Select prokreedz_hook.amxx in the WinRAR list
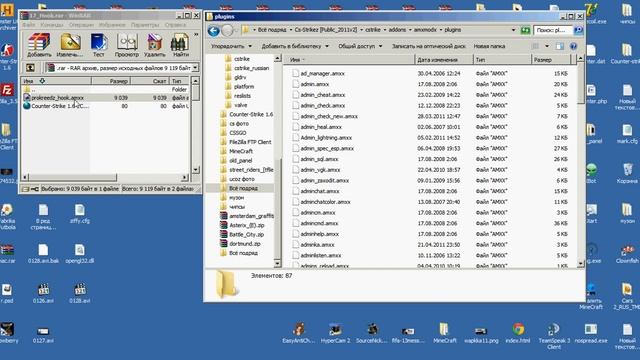The height and width of the screenshot is (360, 640). [105, 98]
